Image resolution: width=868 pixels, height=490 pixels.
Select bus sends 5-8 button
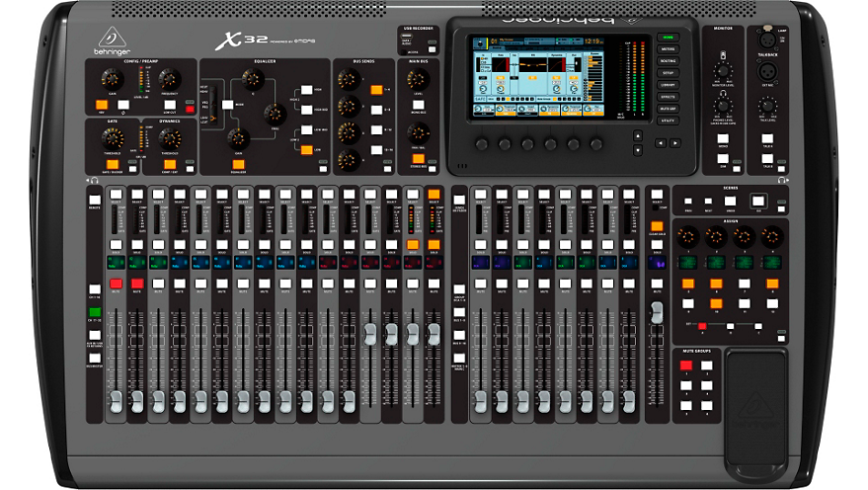(376, 110)
